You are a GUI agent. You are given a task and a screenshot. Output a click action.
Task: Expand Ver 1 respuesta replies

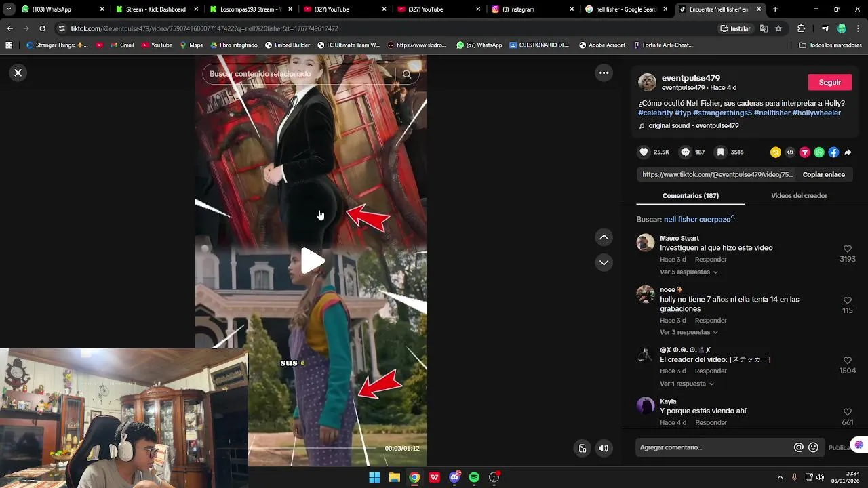tap(687, 384)
